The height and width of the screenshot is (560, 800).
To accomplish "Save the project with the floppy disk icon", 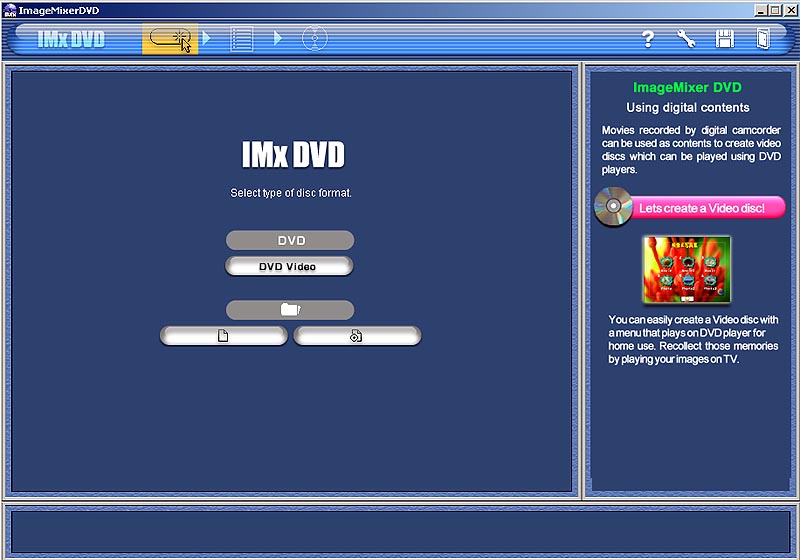I will [725, 39].
